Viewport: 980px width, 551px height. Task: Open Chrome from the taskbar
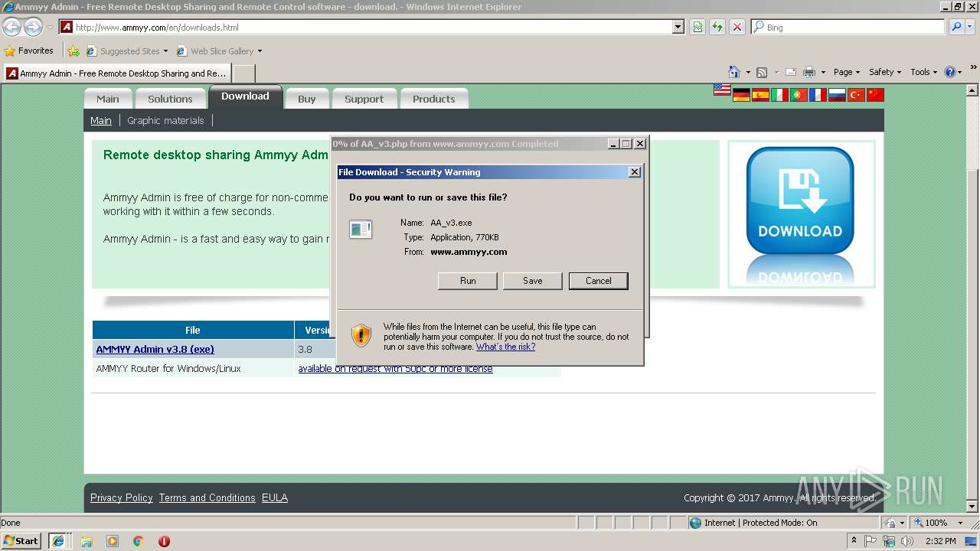[138, 541]
